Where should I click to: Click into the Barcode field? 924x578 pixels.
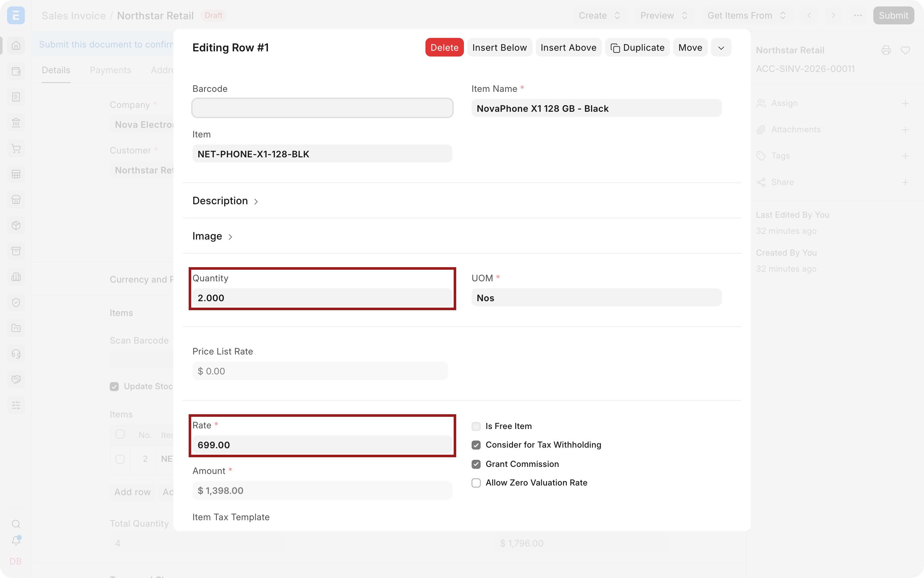point(322,108)
